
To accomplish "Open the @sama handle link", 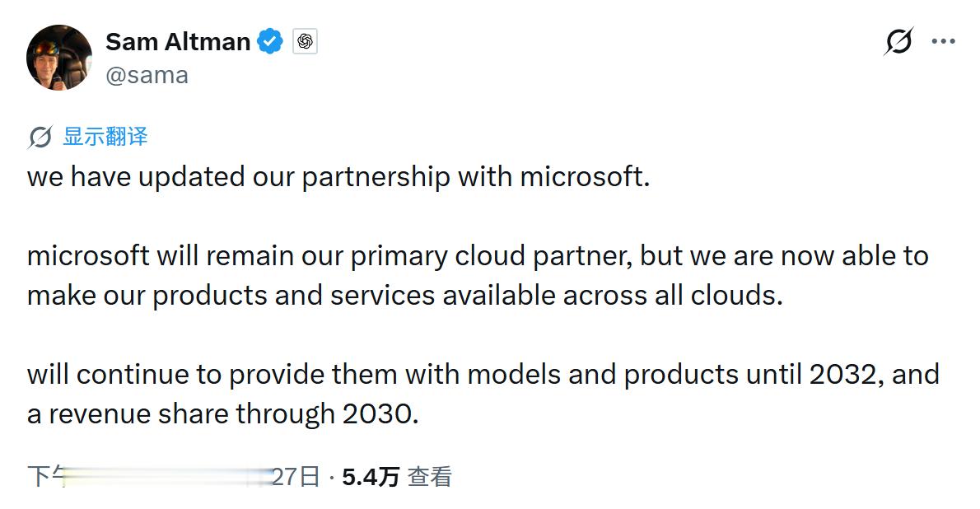I will [147, 75].
